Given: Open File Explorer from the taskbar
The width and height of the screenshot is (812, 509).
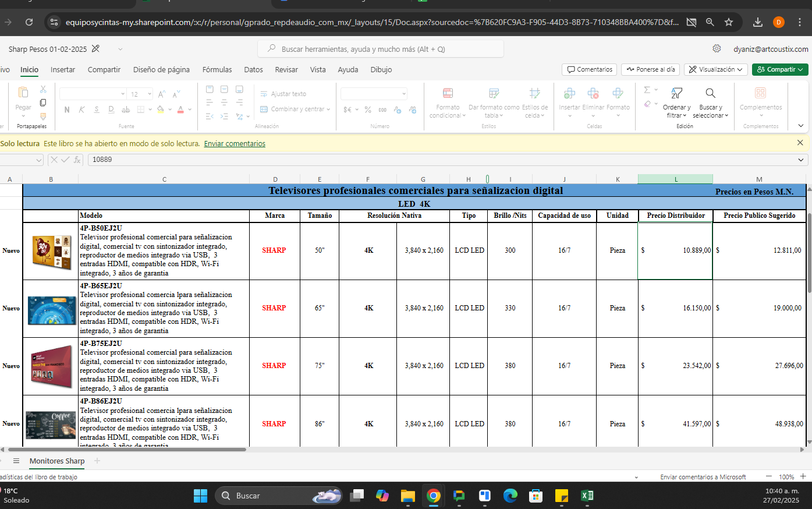Looking at the screenshot, I should [x=407, y=496].
